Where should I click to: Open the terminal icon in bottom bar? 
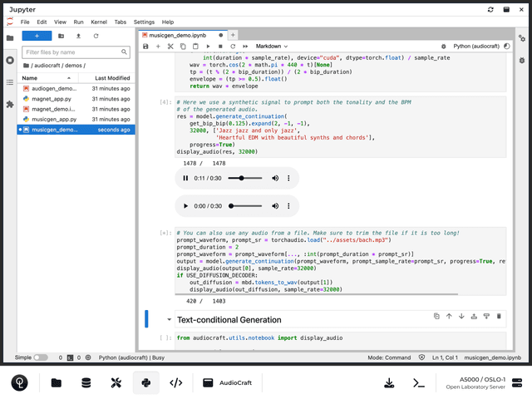pyautogui.click(x=420, y=382)
